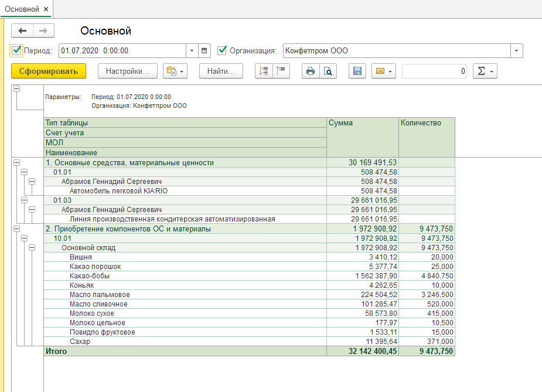The height and width of the screenshot is (392, 542).
Task: Open report variants icon dropdown
Action: click(x=175, y=71)
